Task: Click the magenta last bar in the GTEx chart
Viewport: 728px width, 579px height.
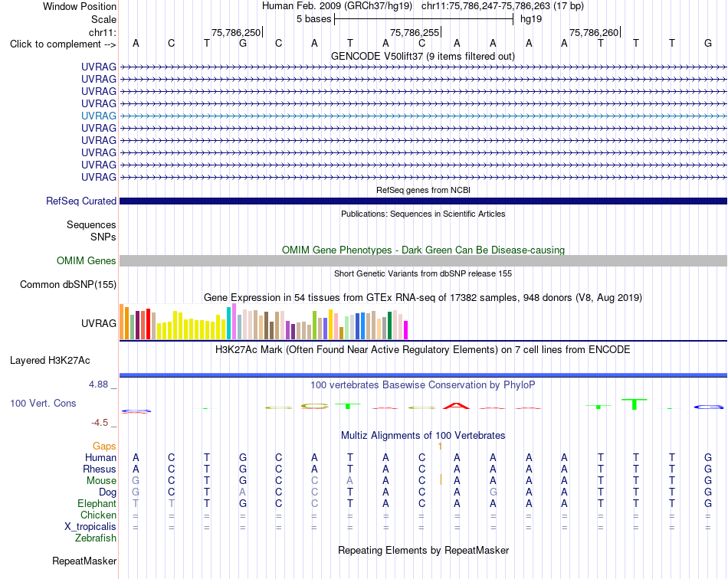Action: coord(406,330)
